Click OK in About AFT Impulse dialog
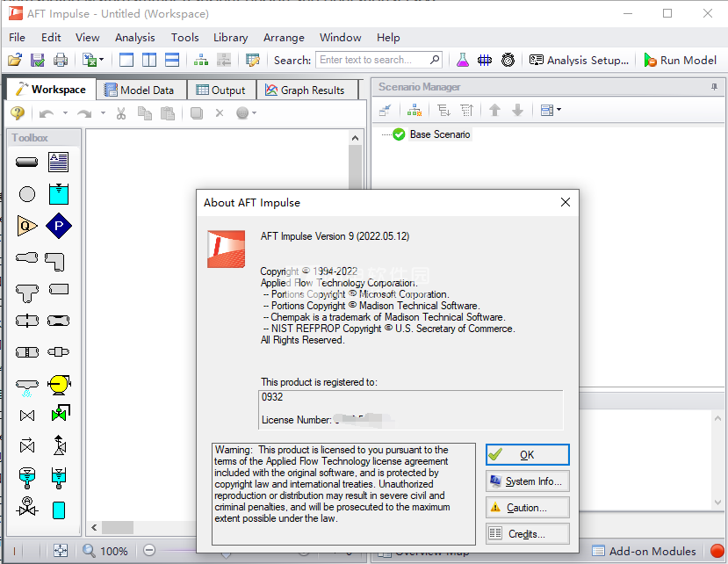This screenshot has width=728, height=564. [x=528, y=455]
